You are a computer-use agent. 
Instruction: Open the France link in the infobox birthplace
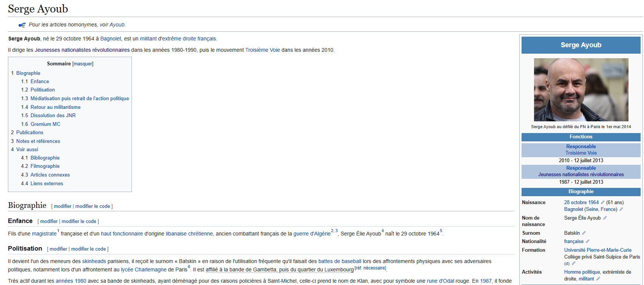608,209
